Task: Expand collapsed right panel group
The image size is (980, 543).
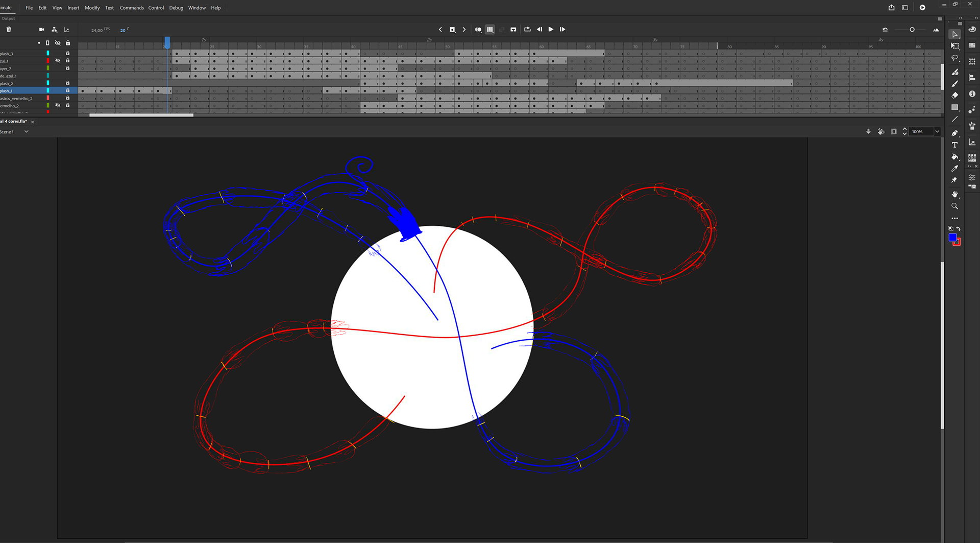Action: 976,18
